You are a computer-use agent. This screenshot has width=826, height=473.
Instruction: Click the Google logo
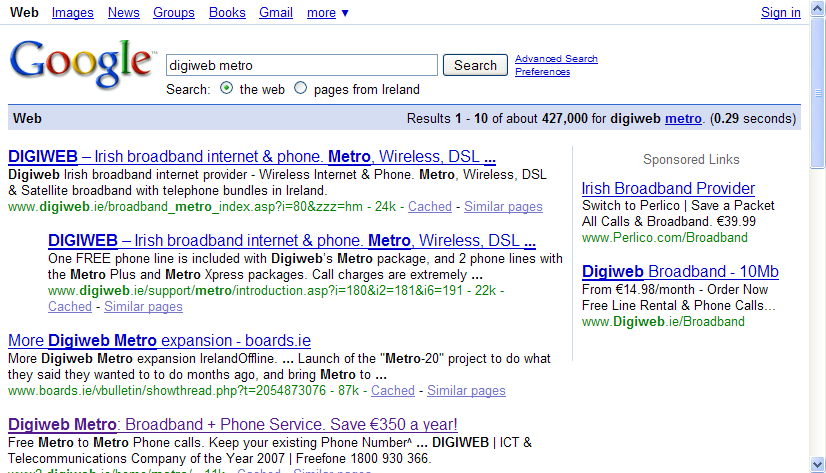[83, 64]
